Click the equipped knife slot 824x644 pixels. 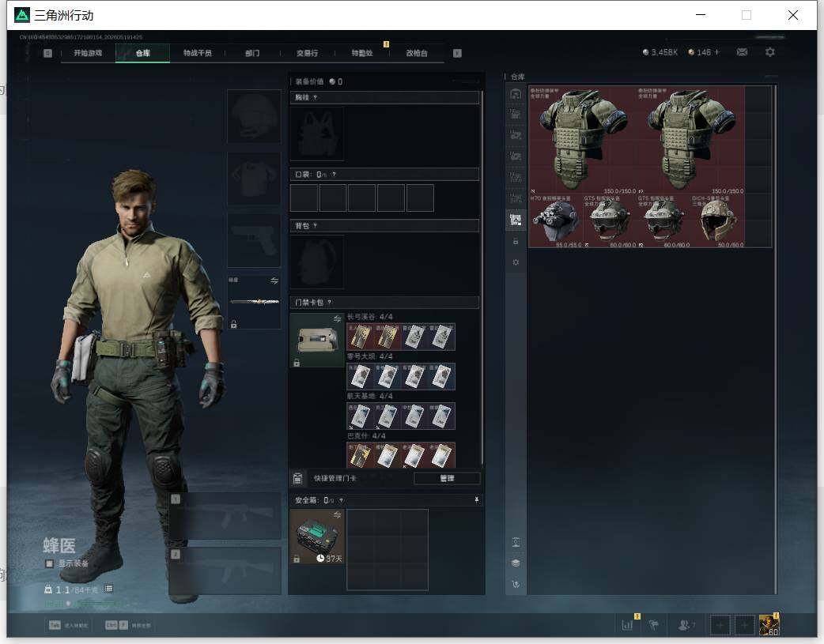[x=254, y=302]
